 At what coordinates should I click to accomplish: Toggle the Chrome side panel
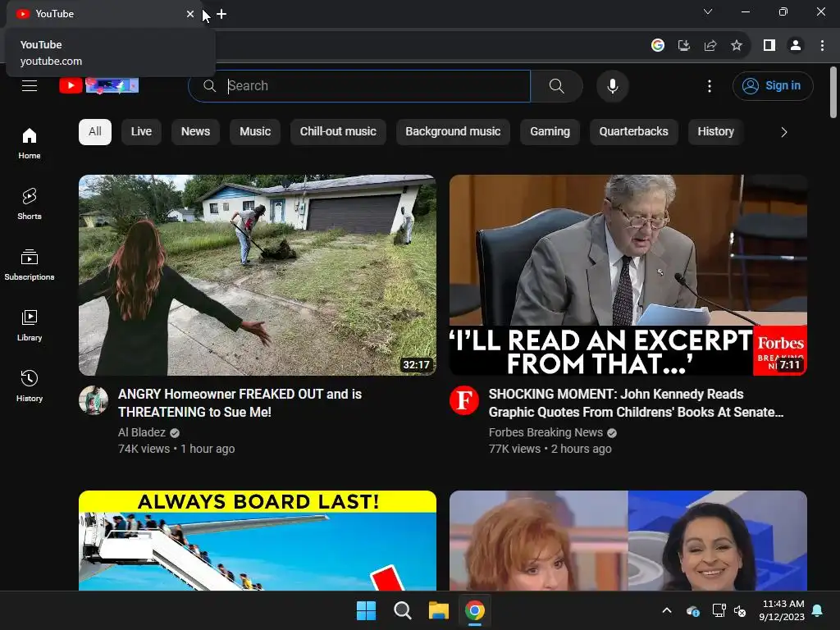coord(769,46)
